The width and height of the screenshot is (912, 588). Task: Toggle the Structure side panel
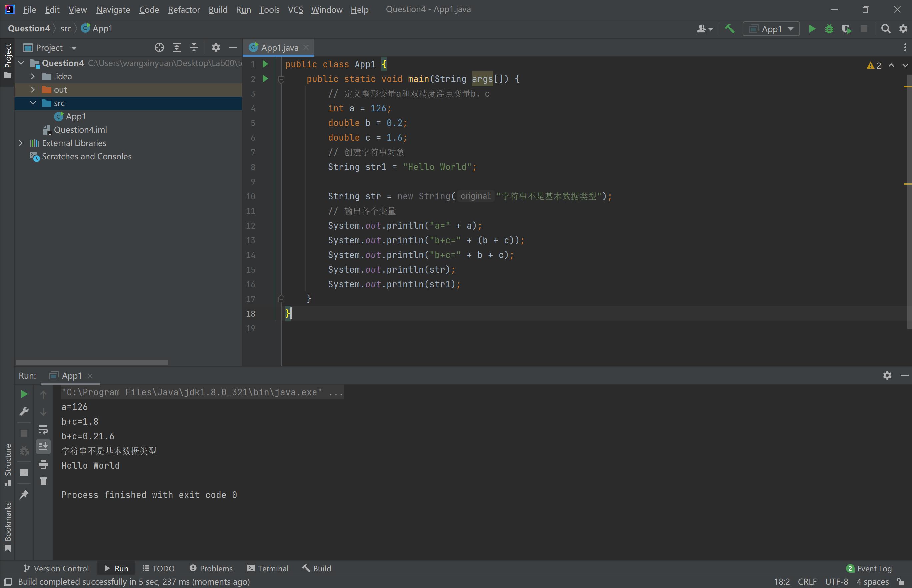point(7,465)
